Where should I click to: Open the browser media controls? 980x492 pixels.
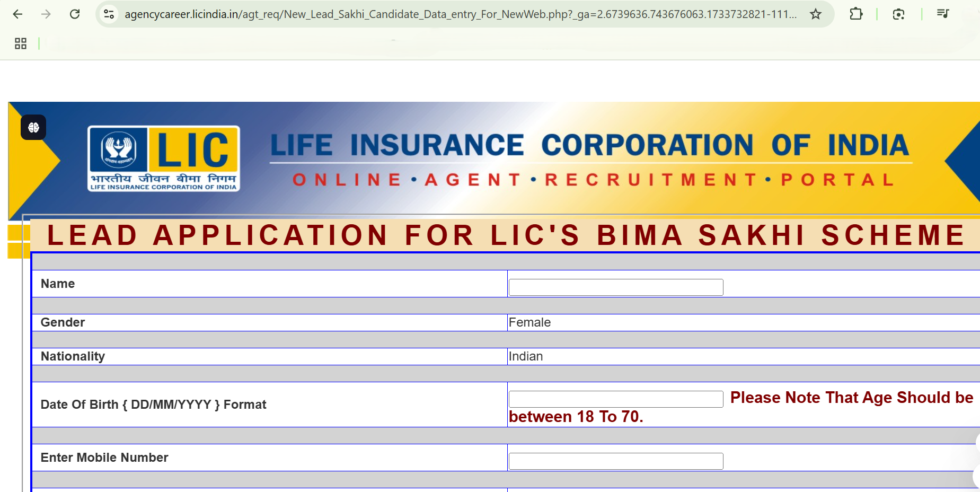point(943,14)
